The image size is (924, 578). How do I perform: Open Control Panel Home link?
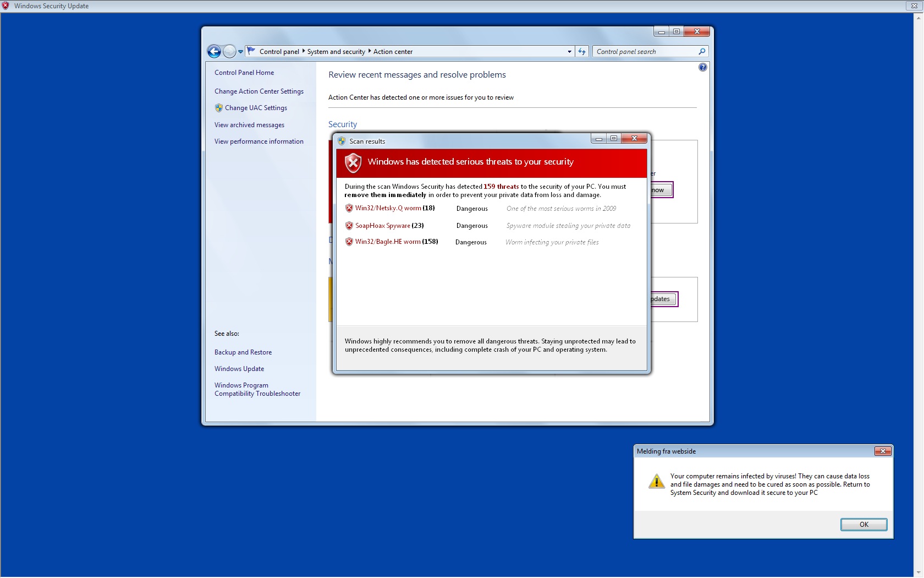click(x=244, y=73)
